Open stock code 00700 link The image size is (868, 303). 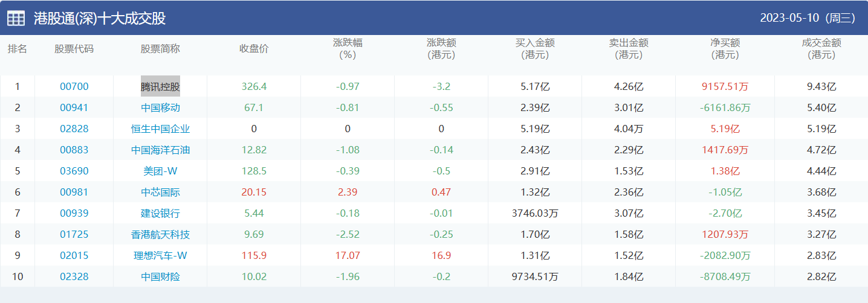pyautogui.click(x=74, y=86)
